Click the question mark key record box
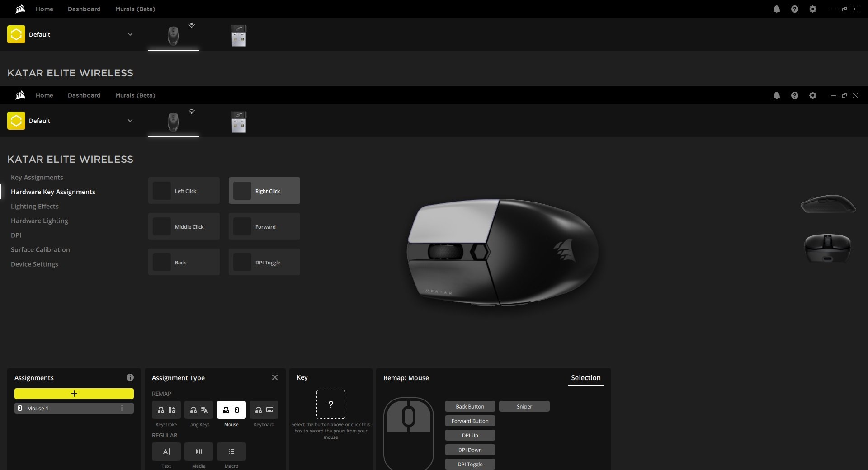 tap(331, 404)
